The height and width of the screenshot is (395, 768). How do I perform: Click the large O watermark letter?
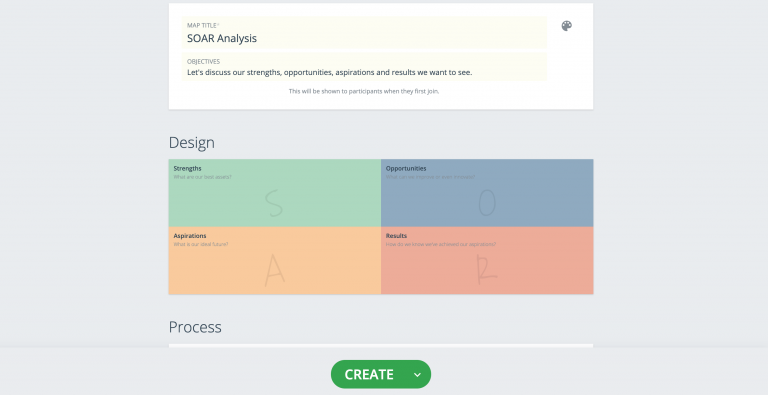pyautogui.click(x=487, y=202)
